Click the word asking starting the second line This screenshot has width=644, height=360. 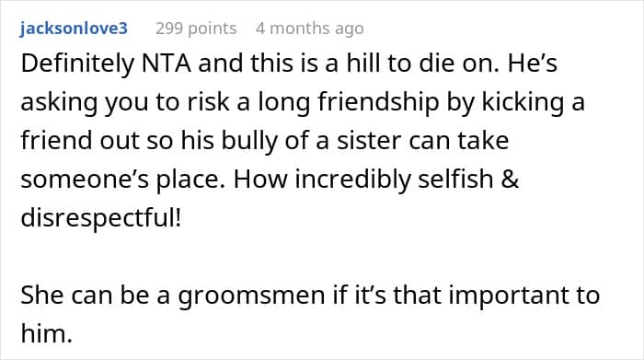point(59,102)
